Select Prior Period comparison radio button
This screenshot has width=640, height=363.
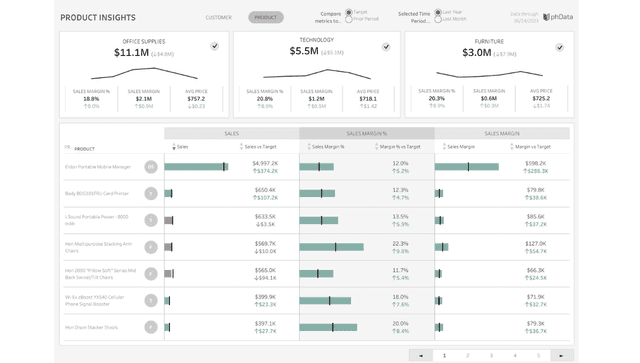[x=349, y=19]
